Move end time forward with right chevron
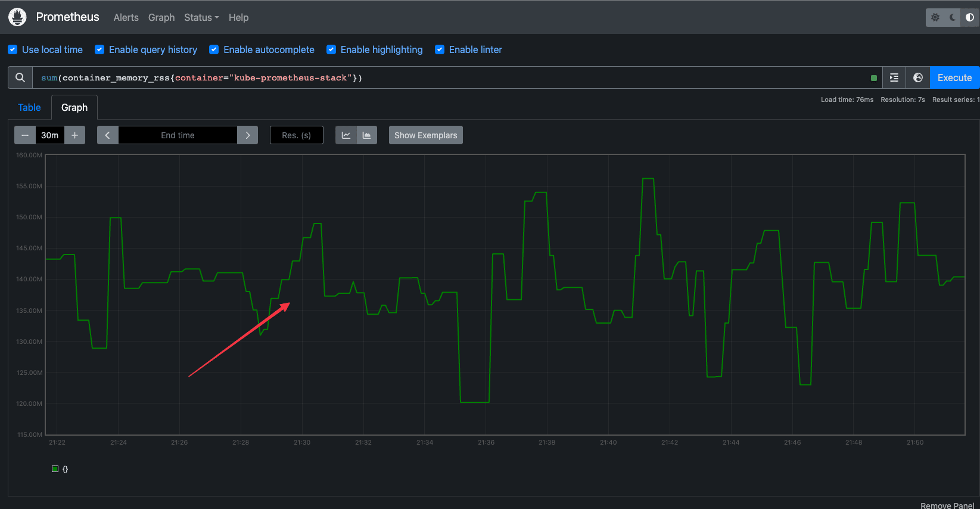Image resolution: width=980 pixels, height=509 pixels. (x=248, y=135)
